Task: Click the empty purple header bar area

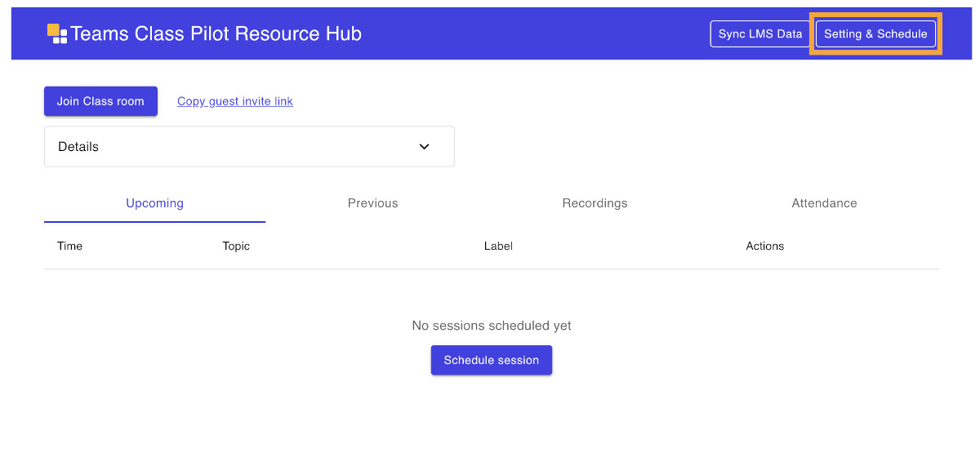Action: pos(531,33)
